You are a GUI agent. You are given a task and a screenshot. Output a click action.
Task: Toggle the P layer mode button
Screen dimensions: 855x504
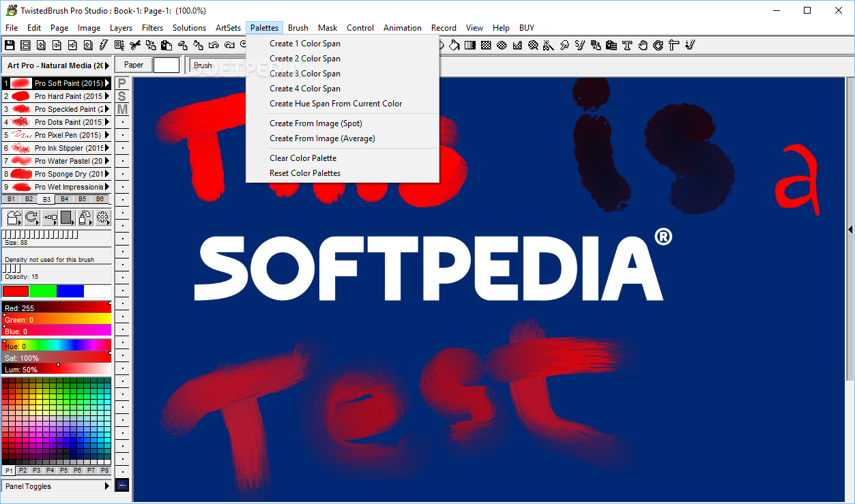pyautogui.click(x=122, y=83)
